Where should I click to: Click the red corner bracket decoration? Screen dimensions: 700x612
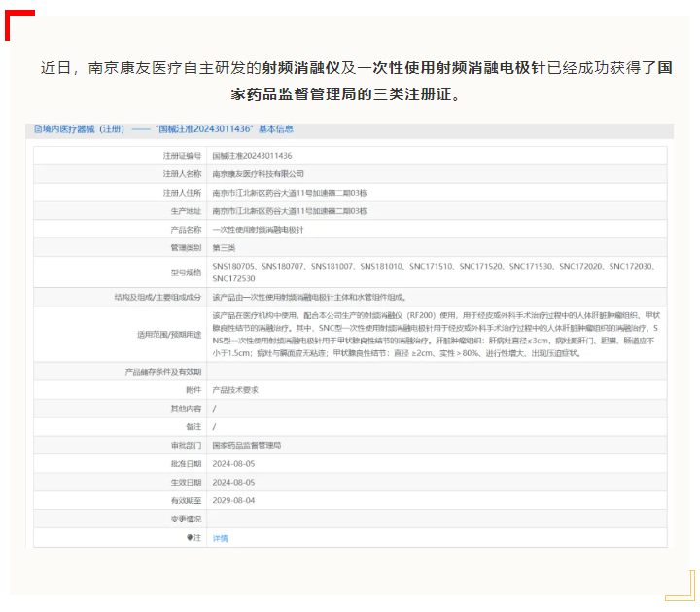coord(18,23)
